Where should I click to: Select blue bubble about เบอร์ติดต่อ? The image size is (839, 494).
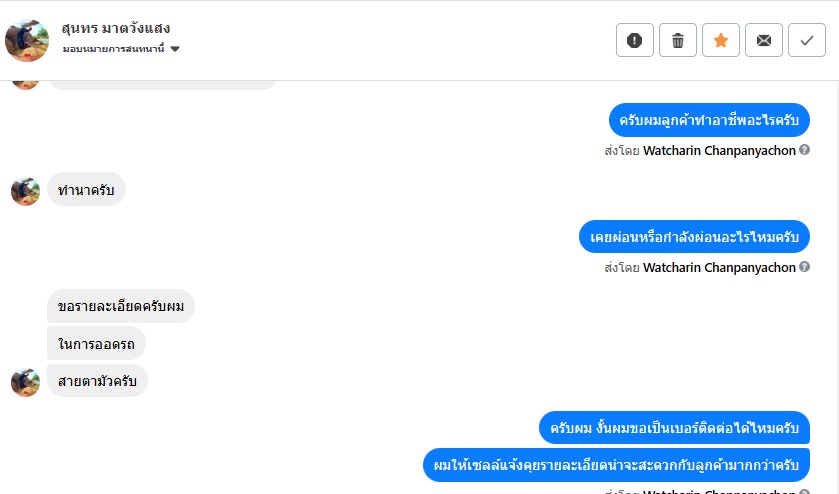pos(674,428)
